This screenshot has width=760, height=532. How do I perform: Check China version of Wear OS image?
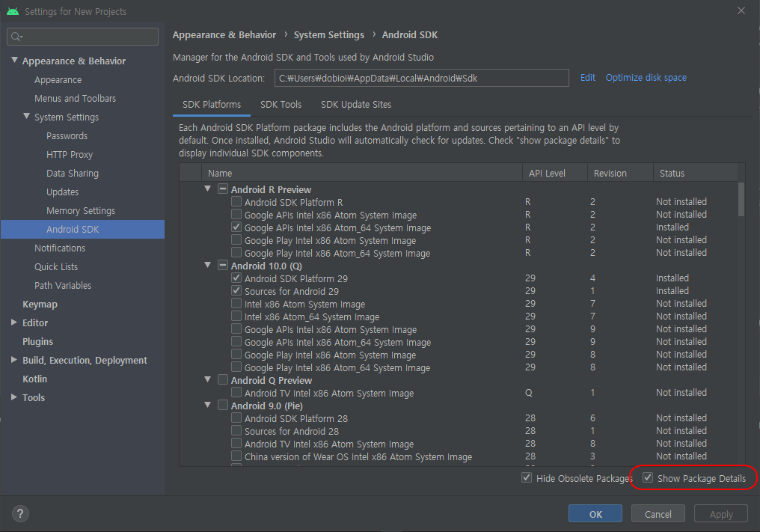point(236,456)
